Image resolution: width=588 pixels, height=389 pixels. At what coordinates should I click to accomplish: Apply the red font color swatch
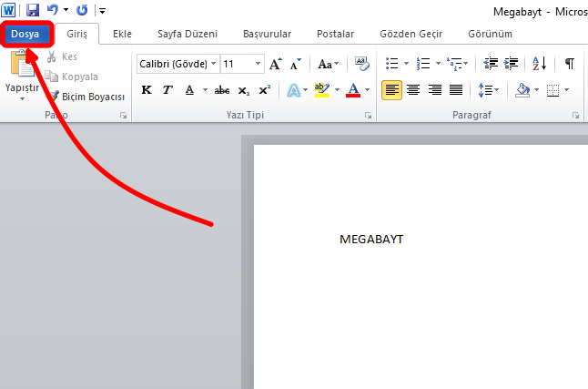pyautogui.click(x=354, y=90)
